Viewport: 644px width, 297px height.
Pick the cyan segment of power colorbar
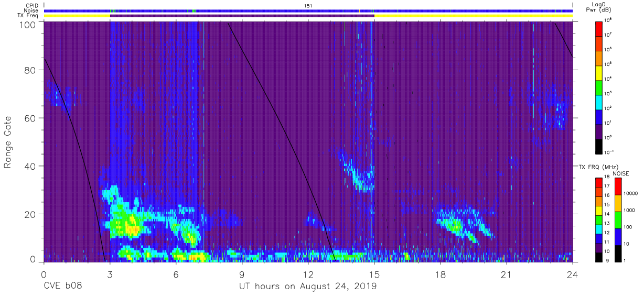[599, 102]
